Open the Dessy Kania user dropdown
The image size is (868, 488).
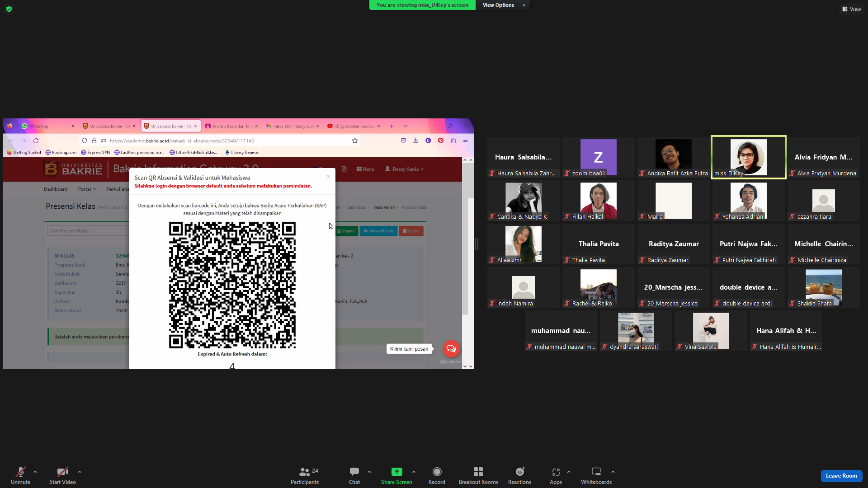click(x=404, y=169)
